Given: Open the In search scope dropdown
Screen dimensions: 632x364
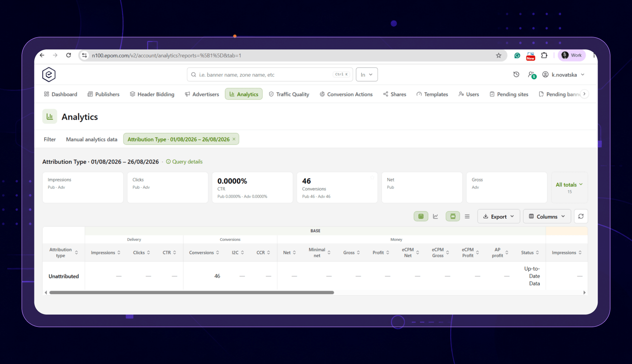Looking at the screenshot, I should [x=367, y=75].
